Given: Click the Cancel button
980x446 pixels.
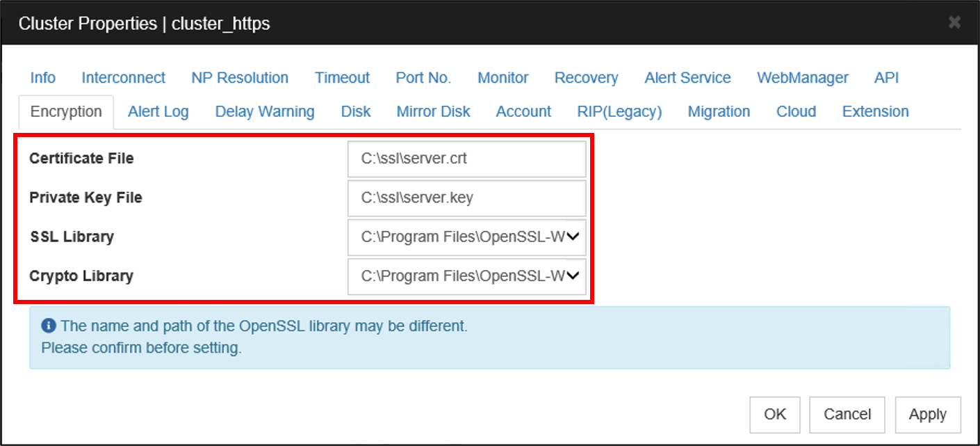Looking at the screenshot, I should (847, 415).
